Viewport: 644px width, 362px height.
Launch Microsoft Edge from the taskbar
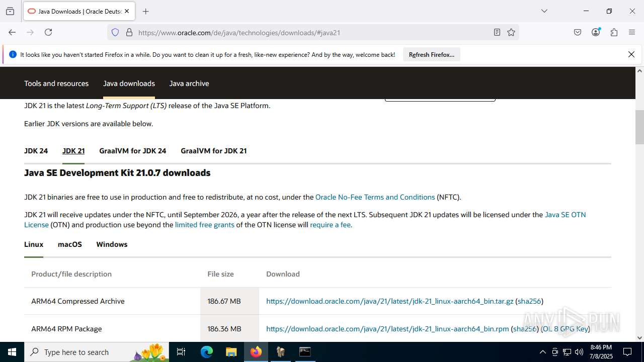pyautogui.click(x=207, y=352)
